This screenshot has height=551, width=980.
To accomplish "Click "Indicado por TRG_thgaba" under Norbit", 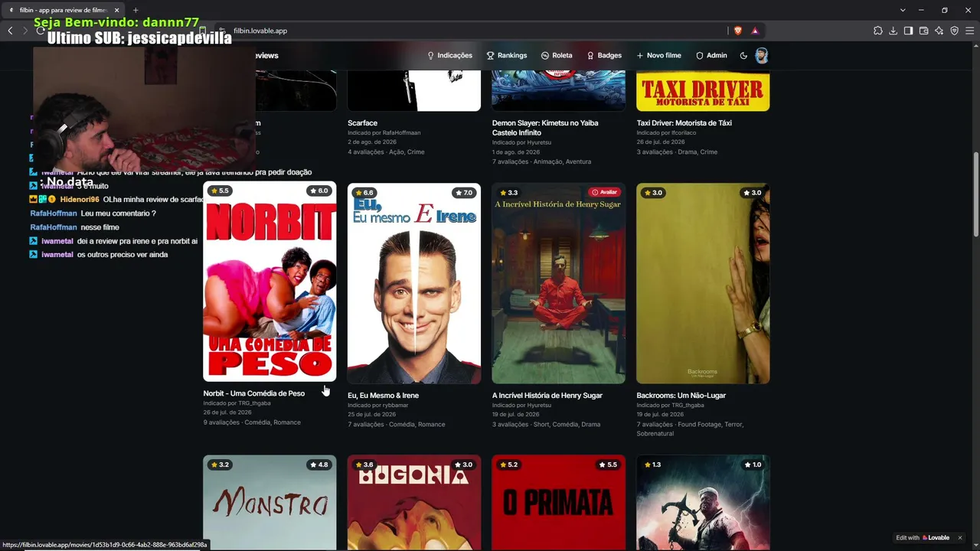I will click(237, 403).
